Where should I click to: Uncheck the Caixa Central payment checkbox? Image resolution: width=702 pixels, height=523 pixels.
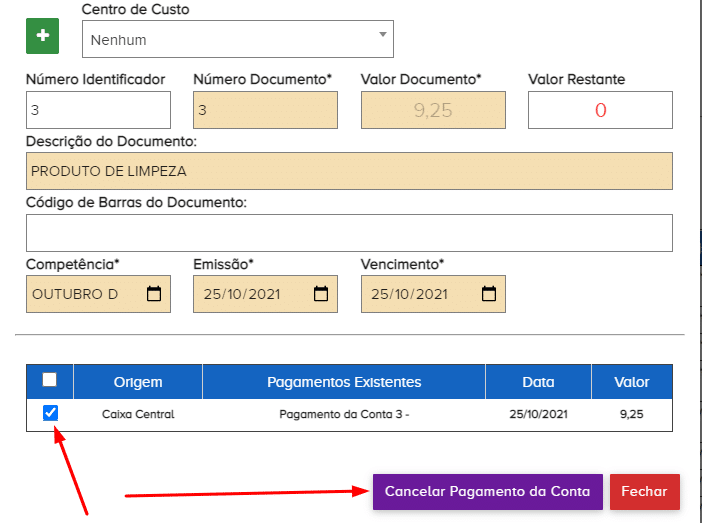coord(51,413)
